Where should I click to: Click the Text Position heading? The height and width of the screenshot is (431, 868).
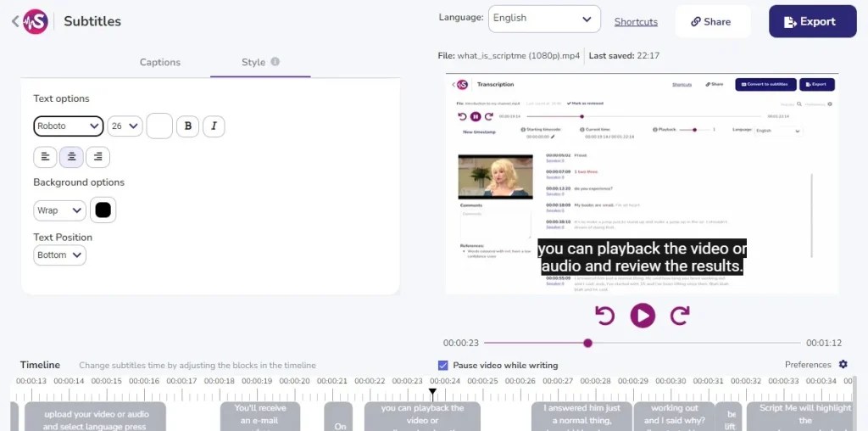coord(63,237)
